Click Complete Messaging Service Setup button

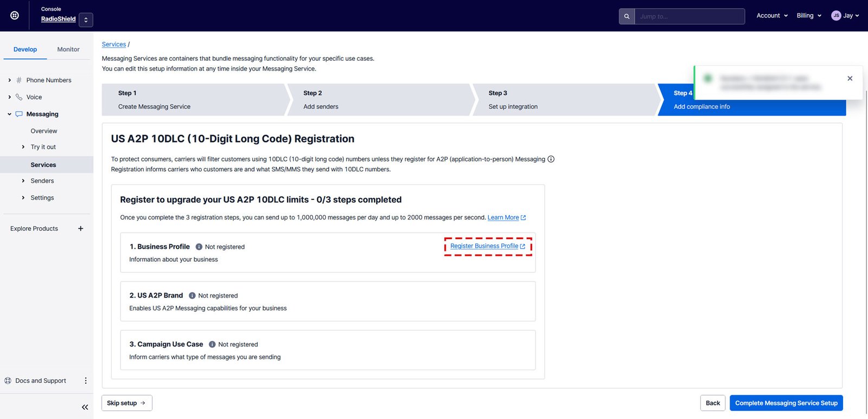pos(786,403)
